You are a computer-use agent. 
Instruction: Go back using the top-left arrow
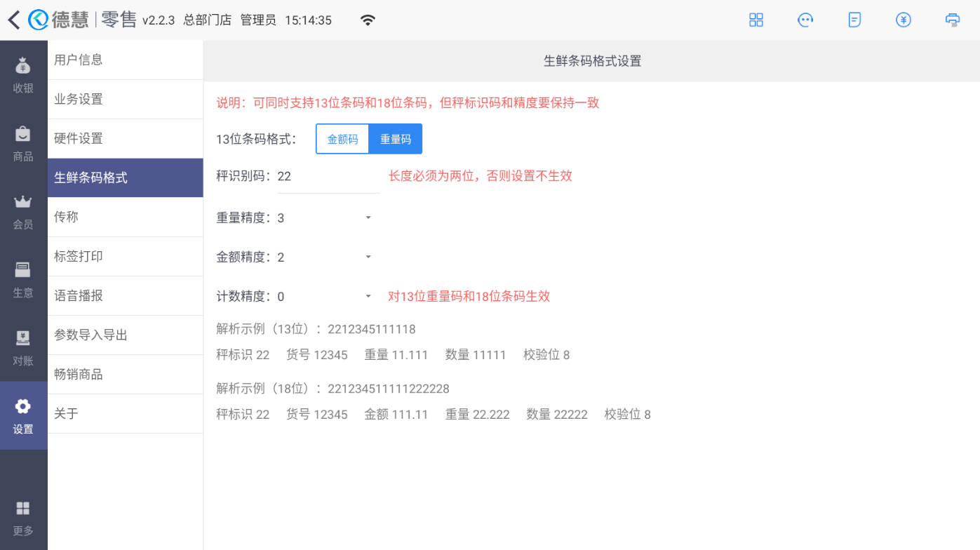click(13, 20)
